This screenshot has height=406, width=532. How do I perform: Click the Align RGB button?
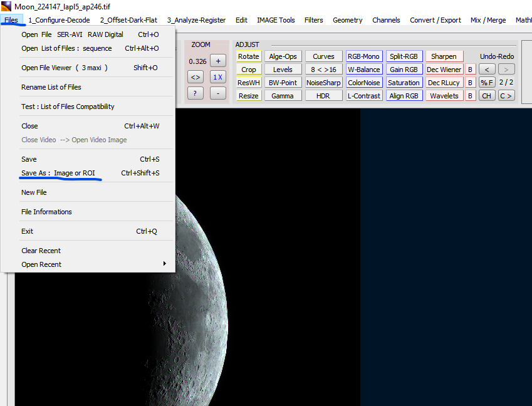(404, 96)
